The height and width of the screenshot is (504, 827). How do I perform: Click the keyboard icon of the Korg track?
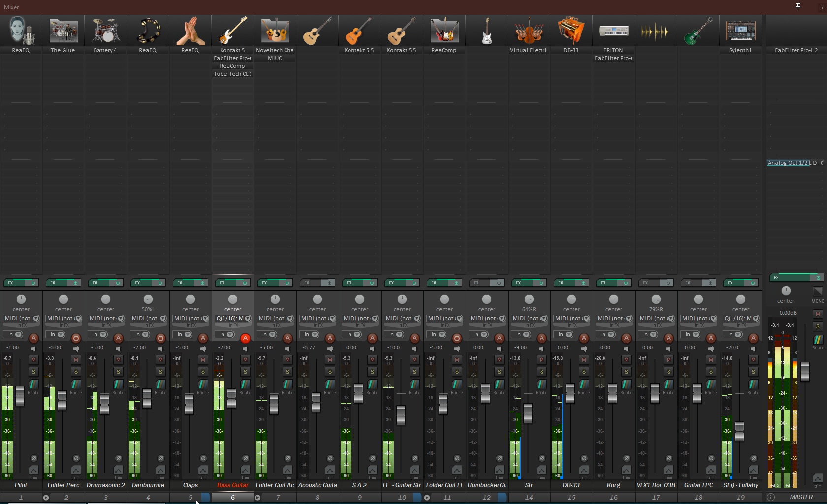pos(613,31)
